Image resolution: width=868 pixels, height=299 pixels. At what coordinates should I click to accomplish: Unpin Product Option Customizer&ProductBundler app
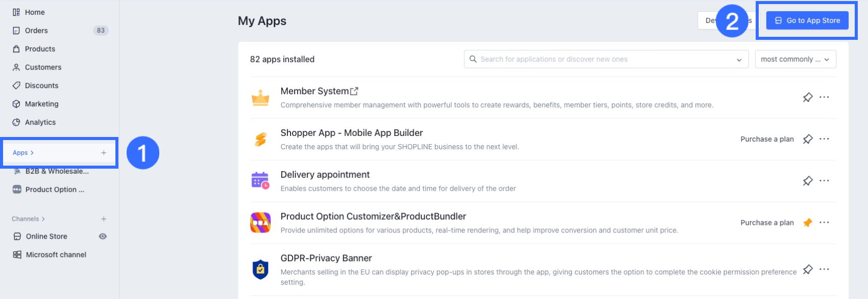pos(807,222)
